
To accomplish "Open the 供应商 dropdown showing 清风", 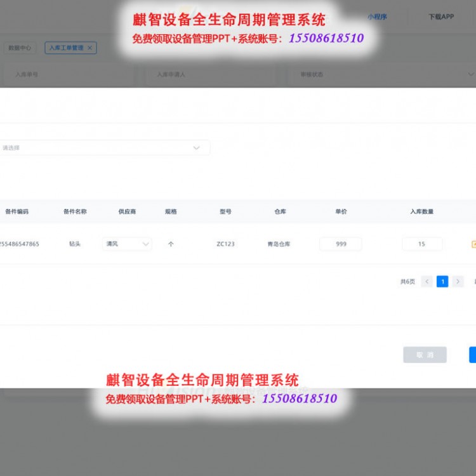I will click(126, 244).
